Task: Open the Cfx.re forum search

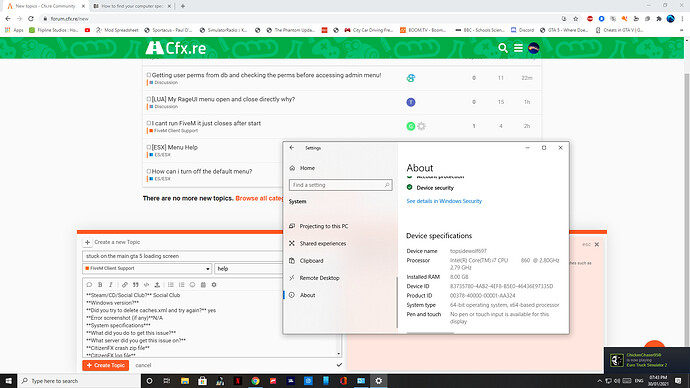Action: click(x=503, y=48)
